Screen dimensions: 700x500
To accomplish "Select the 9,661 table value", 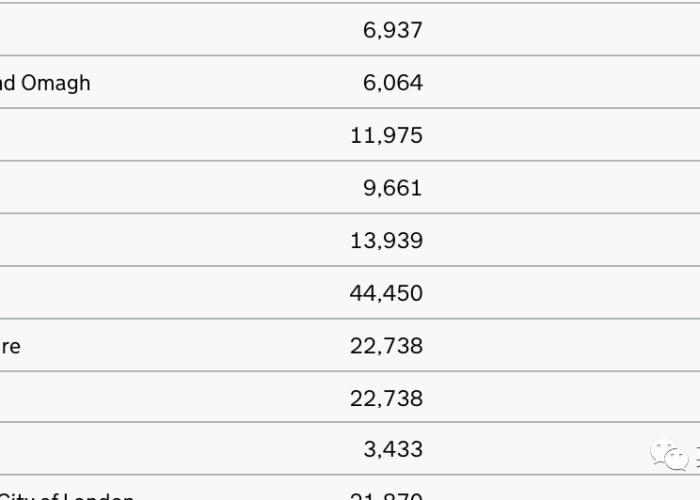I will point(393,188).
